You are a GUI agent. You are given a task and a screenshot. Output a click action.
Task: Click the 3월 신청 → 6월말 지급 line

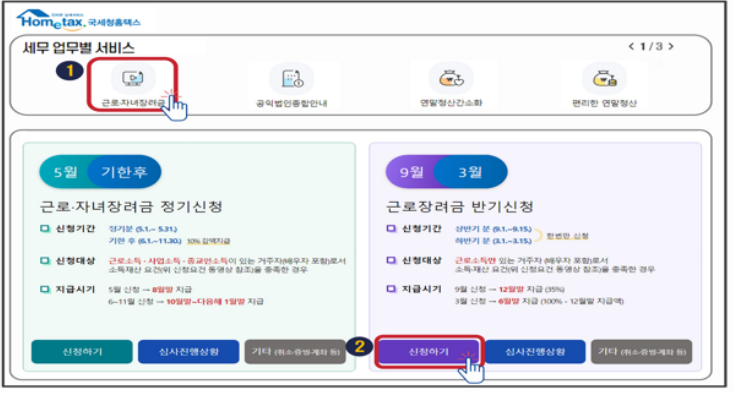click(x=539, y=301)
